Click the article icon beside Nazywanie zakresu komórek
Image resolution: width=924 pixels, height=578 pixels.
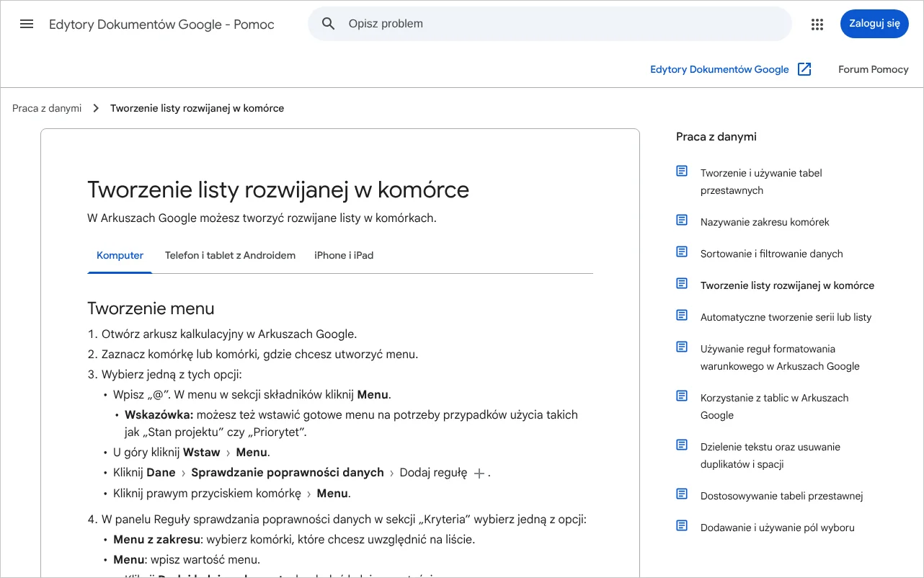point(682,220)
